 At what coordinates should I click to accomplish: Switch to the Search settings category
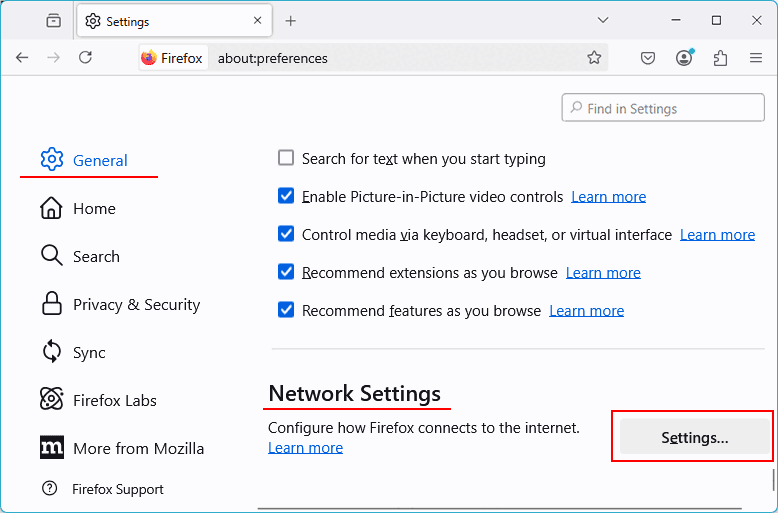click(x=96, y=257)
